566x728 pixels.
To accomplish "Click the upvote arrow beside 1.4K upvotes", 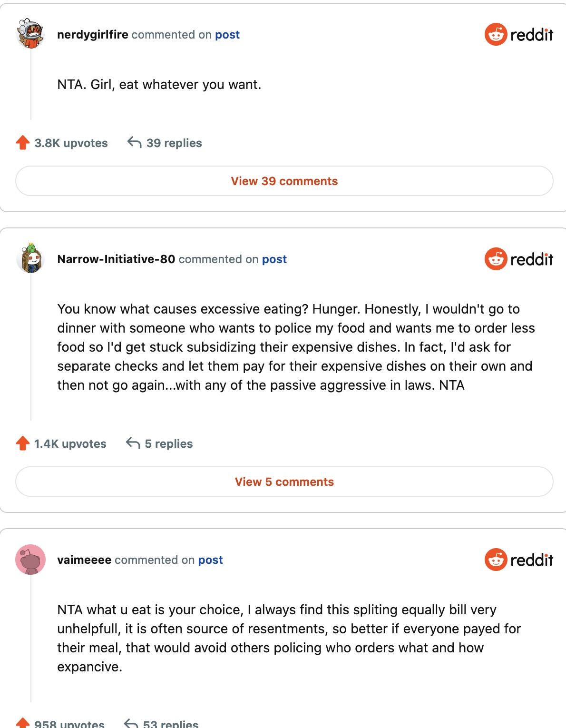I will [x=23, y=443].
